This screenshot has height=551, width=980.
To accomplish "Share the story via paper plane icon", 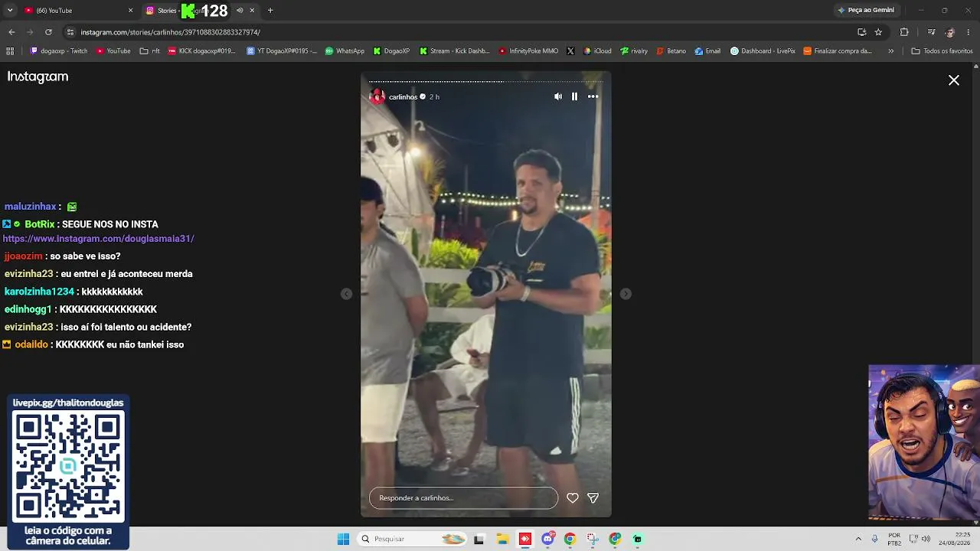I will click(593, 497).
